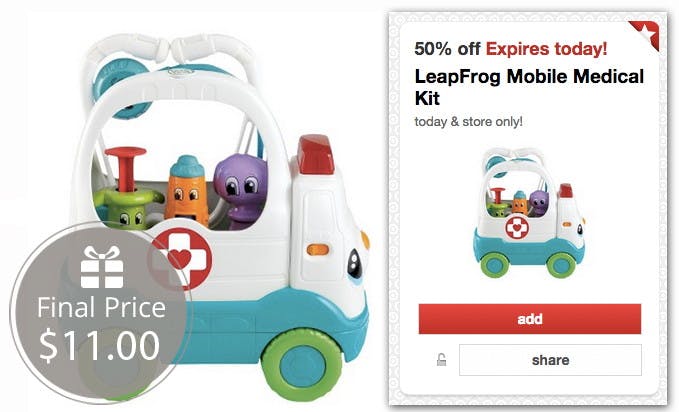Image resolution: width=679 pixels, height=412 pixels.
Task: Click the today & store only! text
Action: 469,122
